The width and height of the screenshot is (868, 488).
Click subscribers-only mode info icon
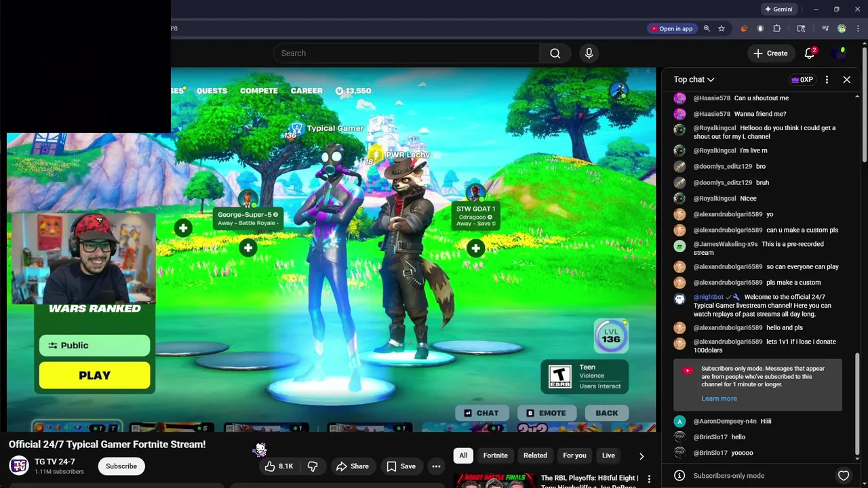pos(679,476)
